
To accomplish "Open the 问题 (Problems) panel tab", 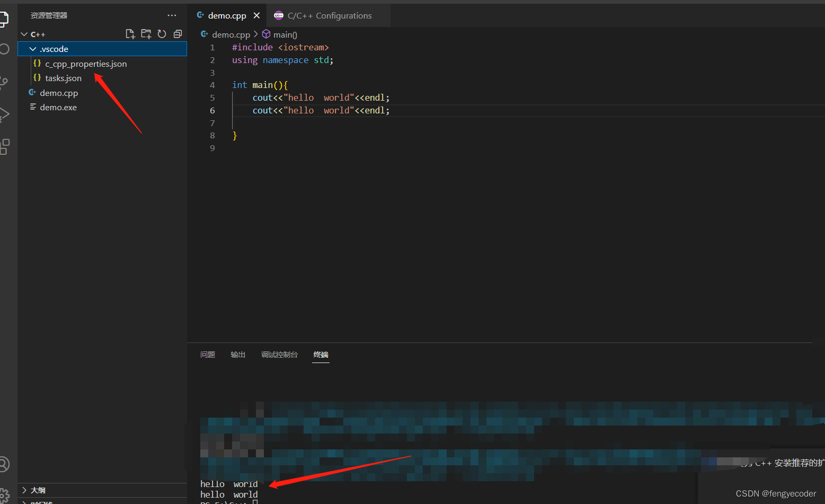I will 208,355.
